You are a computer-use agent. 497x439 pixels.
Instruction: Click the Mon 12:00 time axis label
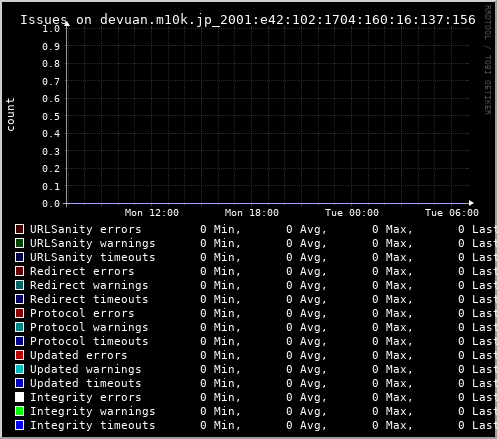[x=152, y=213]
